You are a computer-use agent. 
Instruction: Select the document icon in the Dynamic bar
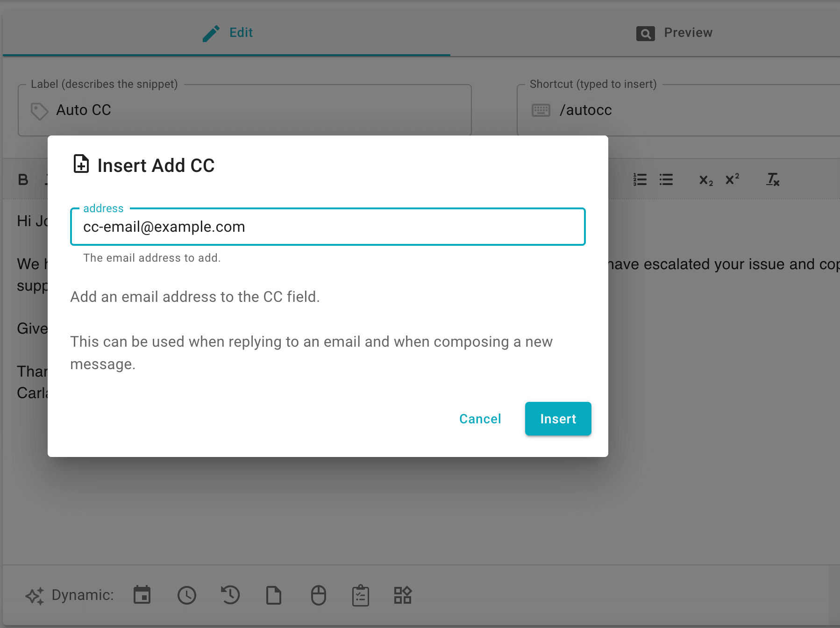274,595
